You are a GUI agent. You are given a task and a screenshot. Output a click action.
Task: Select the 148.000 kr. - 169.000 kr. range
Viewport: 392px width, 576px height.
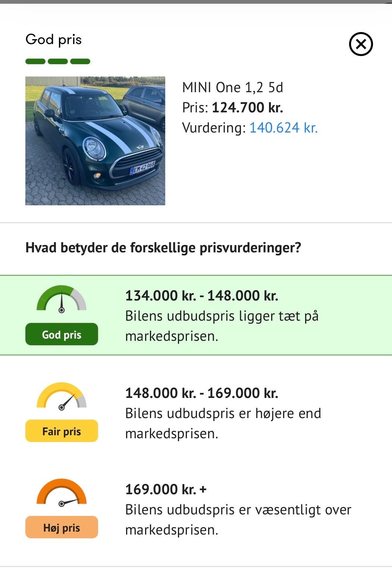click(201, 393)
